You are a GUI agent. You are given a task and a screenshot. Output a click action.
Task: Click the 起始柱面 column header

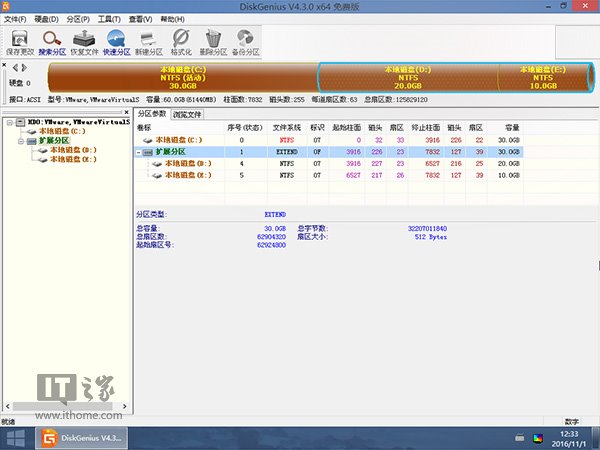[x=344, y=127]
